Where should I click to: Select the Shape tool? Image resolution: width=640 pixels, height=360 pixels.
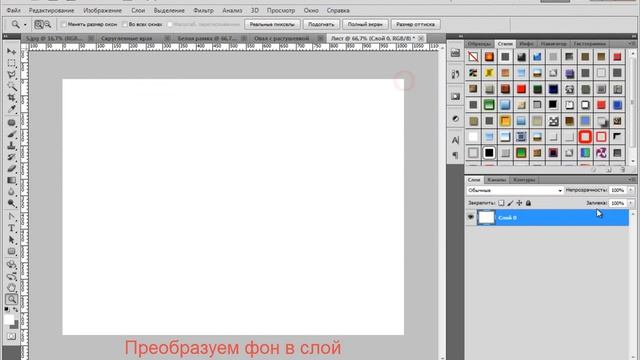click(11, 251)
